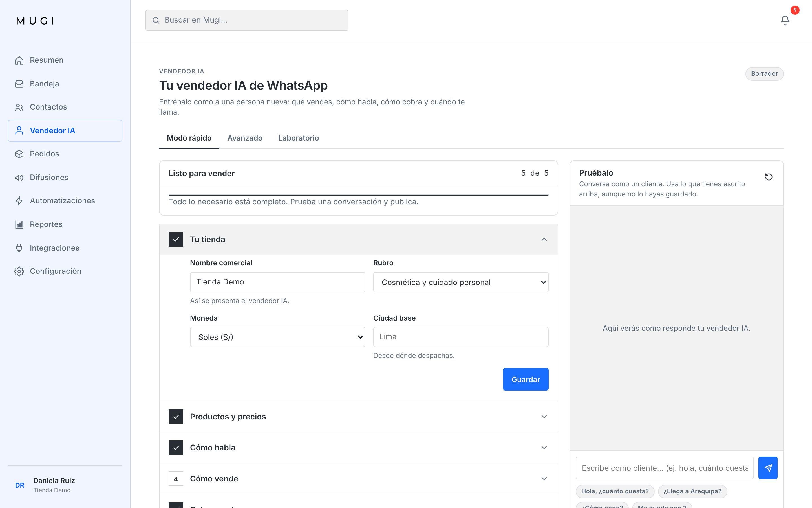Screen dimensions: 812x508
Task: Click the "Todo lo necesario está completo" message
Action: pos(294,202)
